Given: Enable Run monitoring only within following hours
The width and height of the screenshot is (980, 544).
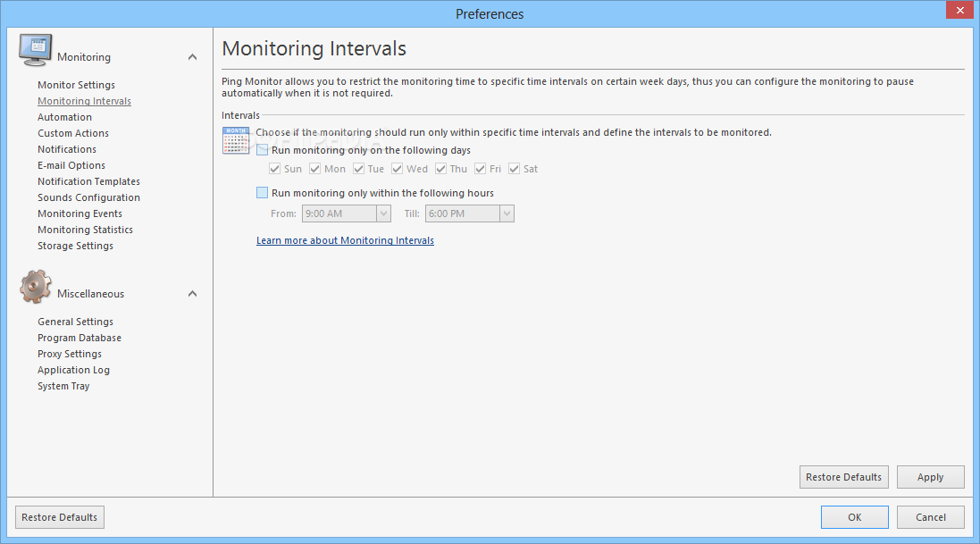Looking at the screenshot, I should coord(262,193).
